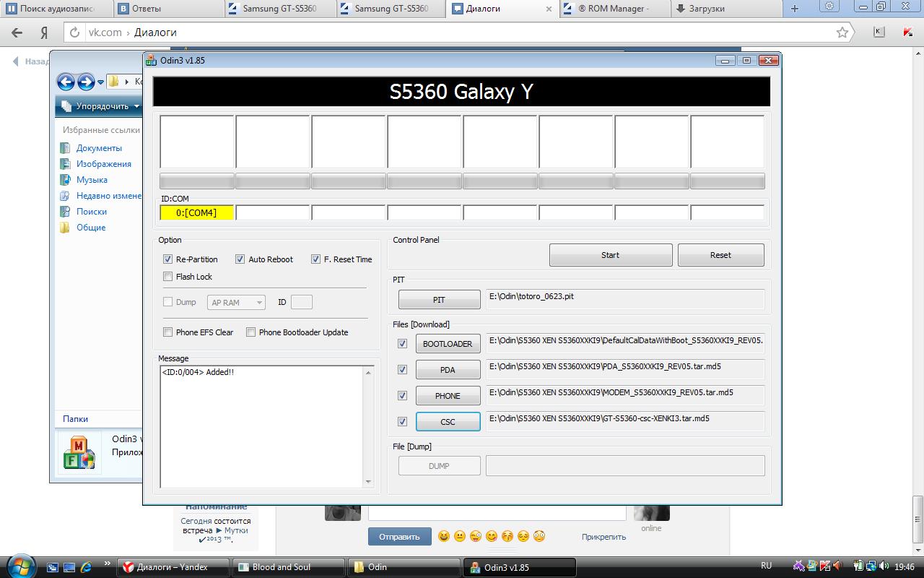Open Explorer recent locations dropdown arrow
Screen dimensions: 924x578
(101, 82)
